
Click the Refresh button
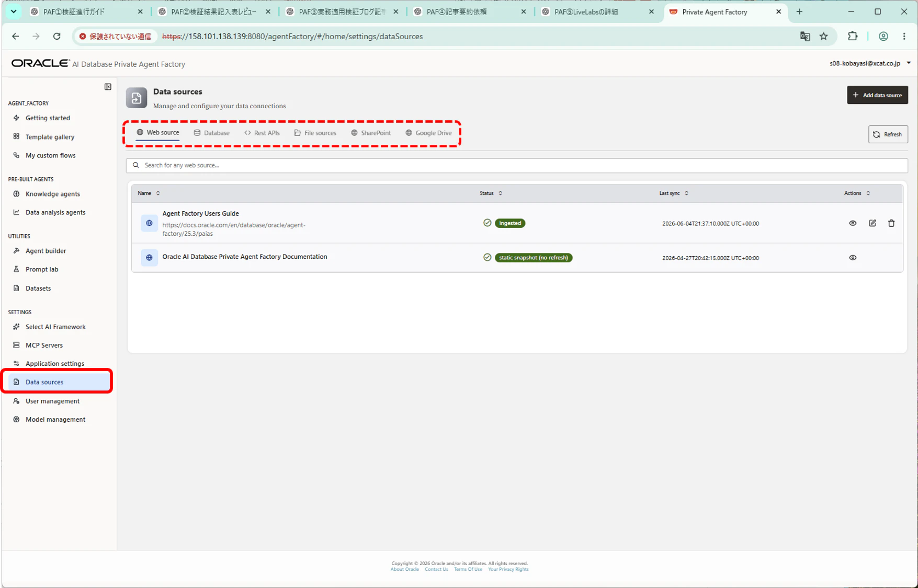[888, 134]
